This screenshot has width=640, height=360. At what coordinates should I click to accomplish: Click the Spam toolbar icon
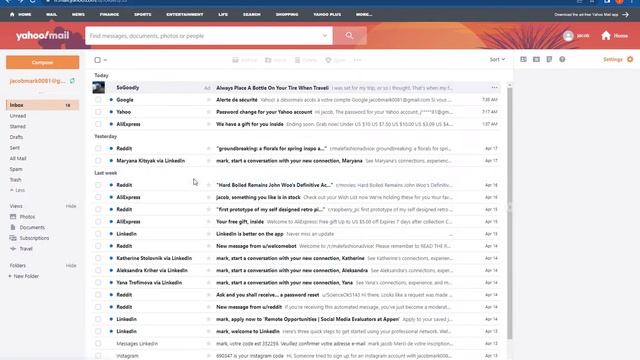328,60
